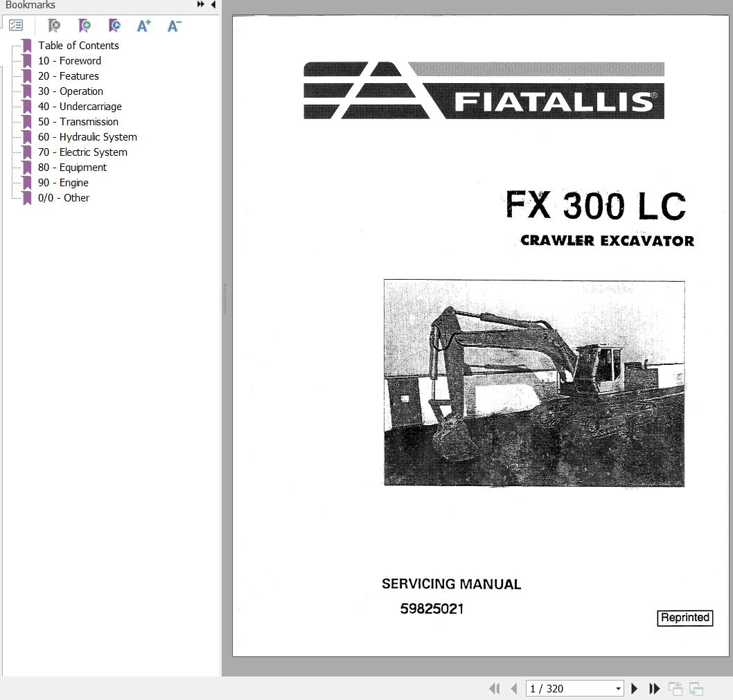The width and height of the screenshot is (733, 700).
Task: Open the '70 - Electric System' section
Action: (x=82, y=152)
